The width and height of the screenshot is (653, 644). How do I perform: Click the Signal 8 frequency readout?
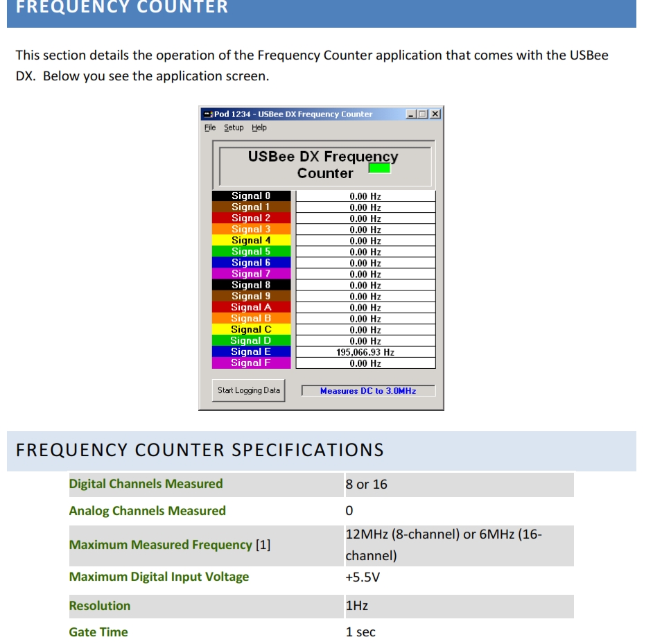[365, 286]
